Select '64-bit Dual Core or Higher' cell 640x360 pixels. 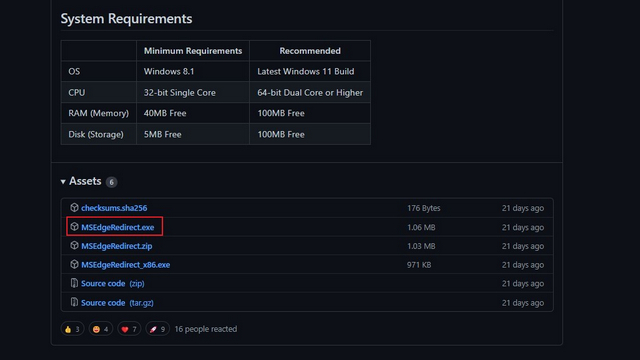(310, 93)
